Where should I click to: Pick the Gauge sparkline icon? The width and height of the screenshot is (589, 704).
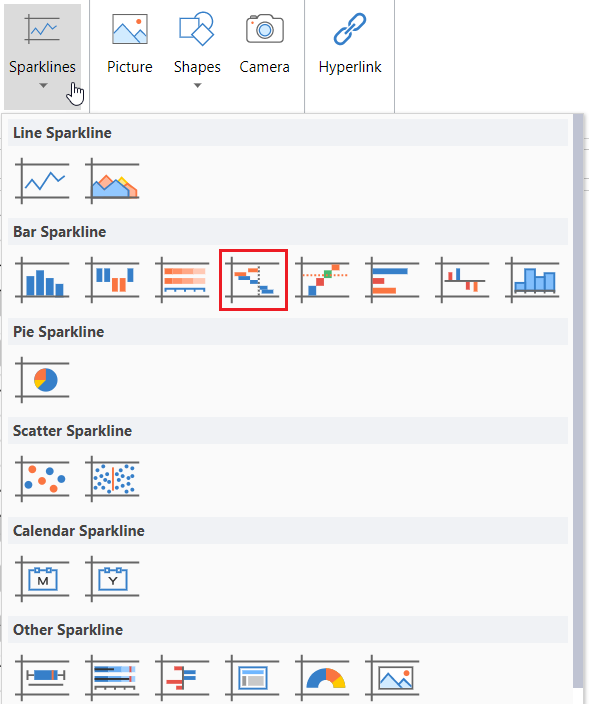click(322, 678)
